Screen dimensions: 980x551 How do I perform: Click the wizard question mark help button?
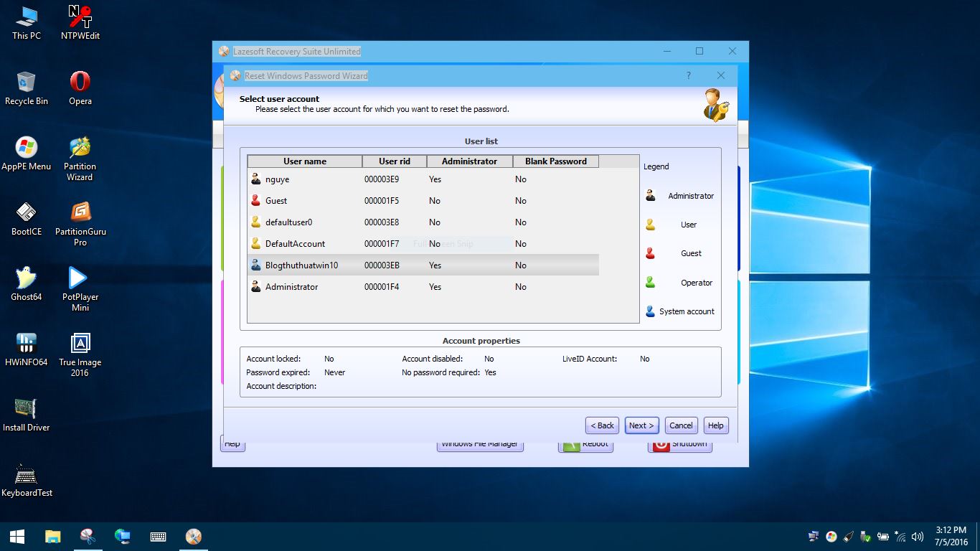click(x=689, y=75)
